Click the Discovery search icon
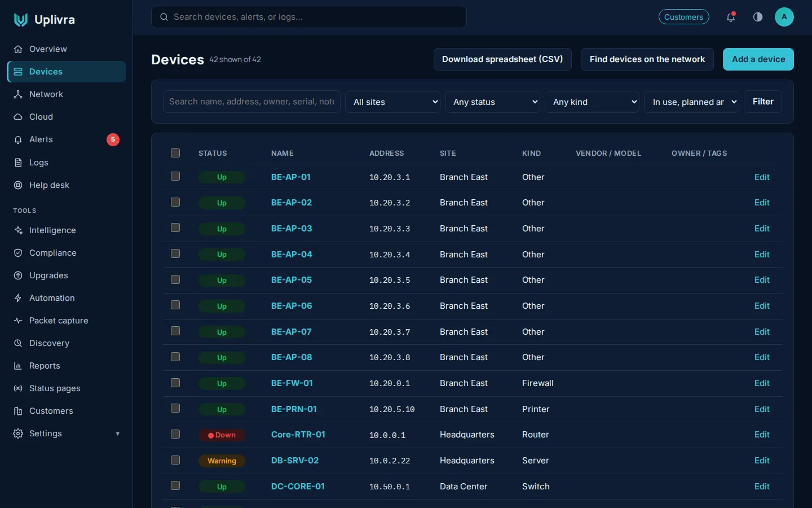The height and width of the screenshot is (508, 812). click(18, 343)
